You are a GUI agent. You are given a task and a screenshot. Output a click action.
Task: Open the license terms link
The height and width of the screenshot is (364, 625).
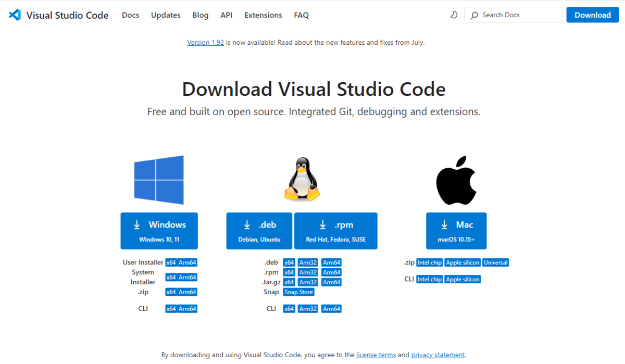point(376,355)
